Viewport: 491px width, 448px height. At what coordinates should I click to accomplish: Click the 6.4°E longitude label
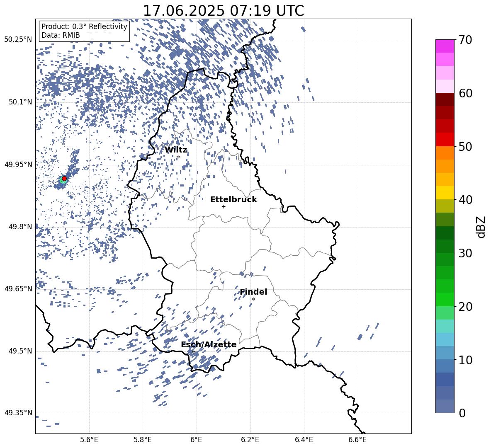[304, 440]
